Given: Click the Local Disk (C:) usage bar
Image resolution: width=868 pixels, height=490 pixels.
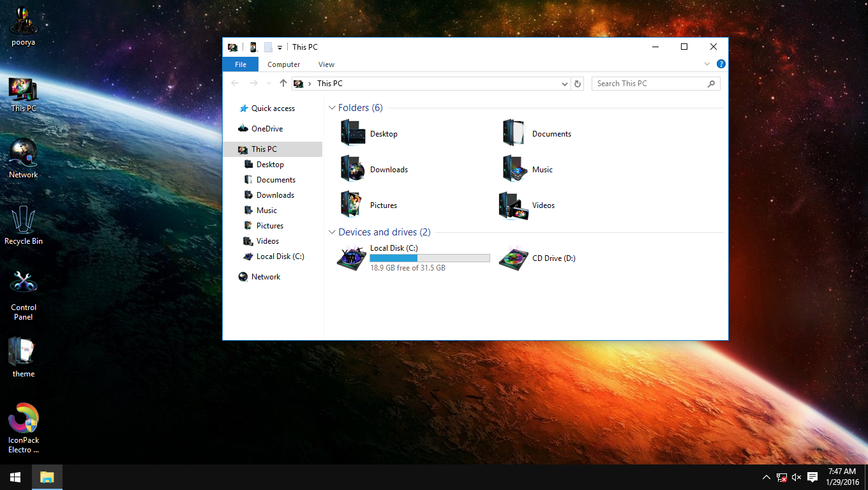Looking at the screenshot, I should (430, 258).
